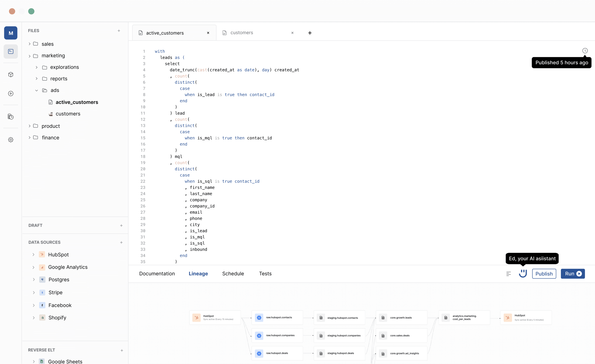Select core.growth.ad_insights lineage node
The width and height of the screenshot is (595, 364).
(x=401, y=353)
